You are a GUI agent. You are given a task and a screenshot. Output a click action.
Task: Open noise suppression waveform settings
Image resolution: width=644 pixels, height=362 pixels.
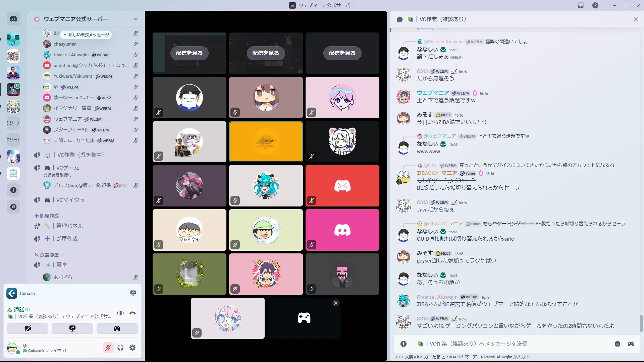pos(120,313)
